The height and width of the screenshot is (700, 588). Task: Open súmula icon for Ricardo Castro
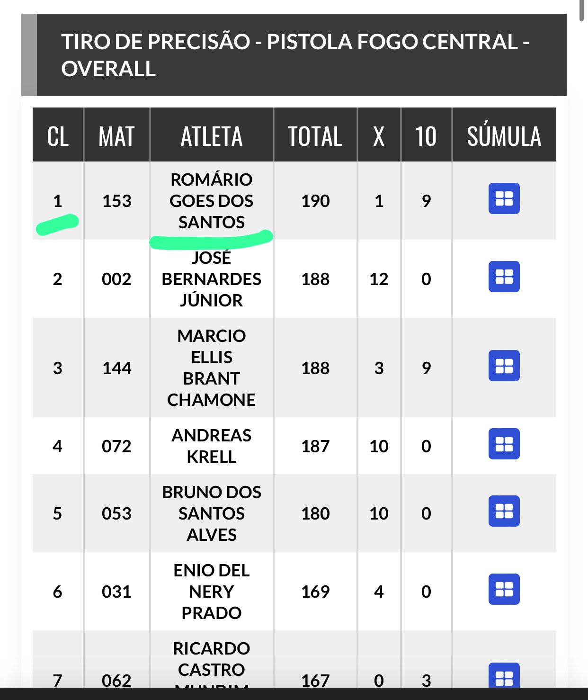[504, 676]
